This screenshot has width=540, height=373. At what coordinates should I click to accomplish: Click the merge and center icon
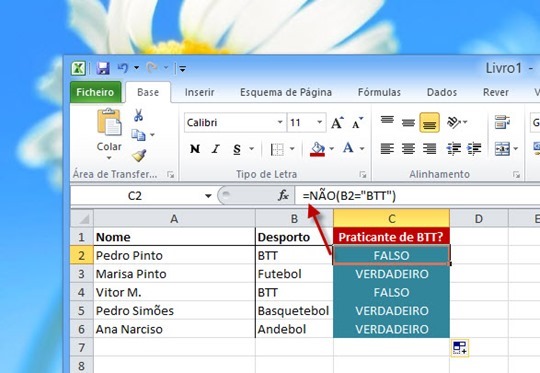click(502, 149)
